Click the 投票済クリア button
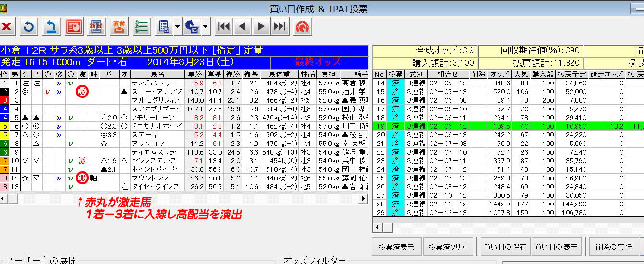The height and width of the screenshot is (264, 644). (x=448, y=247)
